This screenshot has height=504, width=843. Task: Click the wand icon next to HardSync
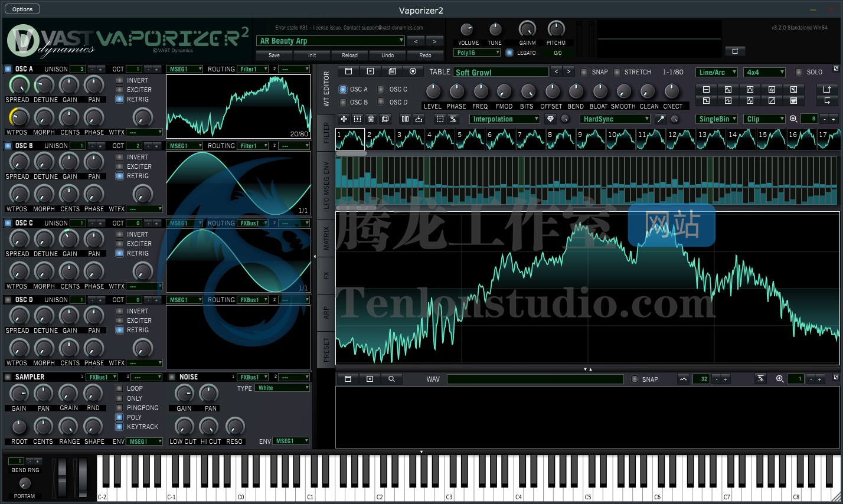(660, 119)
